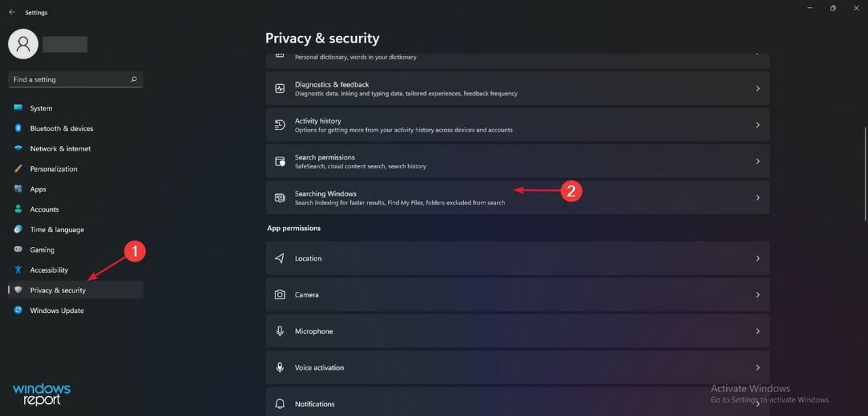This screenshot has height=416, width=868.
Task: Click the Notifications bell icon
Action: click(279, 404)
